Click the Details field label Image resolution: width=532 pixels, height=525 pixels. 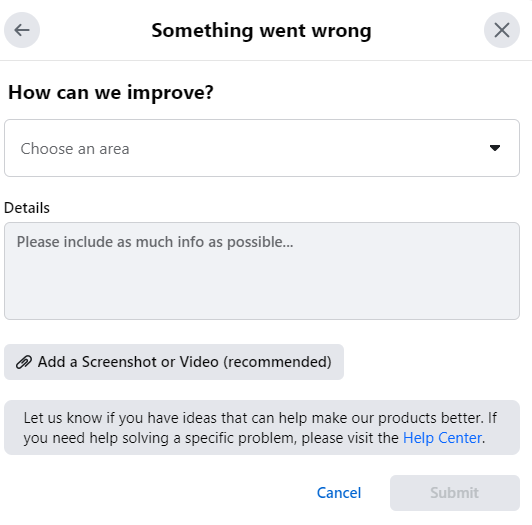pyautogui.click(x=27, y=208)
